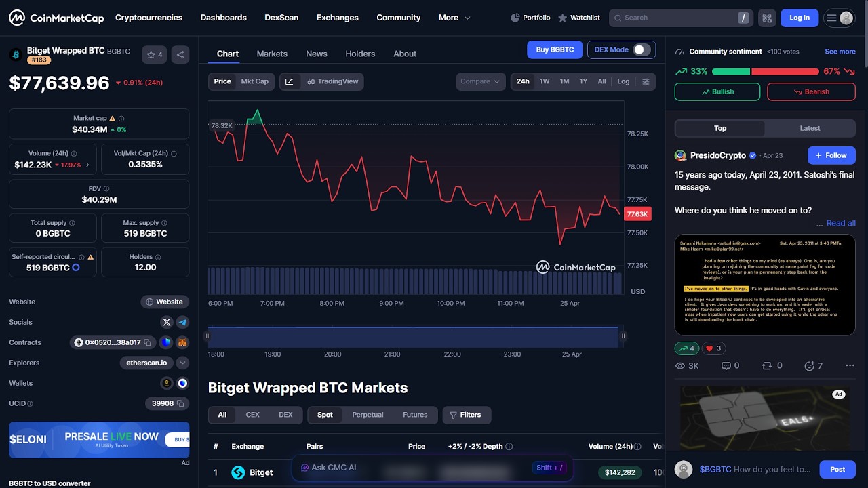Show FDV info icon

point(106,188)
